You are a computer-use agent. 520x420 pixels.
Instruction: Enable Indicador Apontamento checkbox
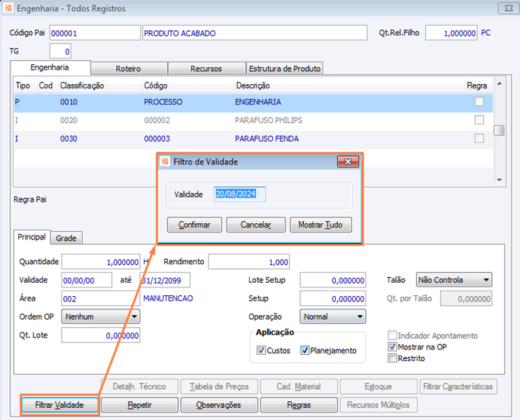(x=393, y=335)
